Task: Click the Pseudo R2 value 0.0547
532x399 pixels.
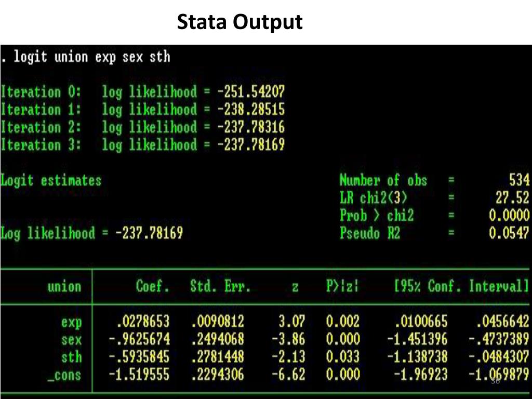Action: tap(509, 233)
